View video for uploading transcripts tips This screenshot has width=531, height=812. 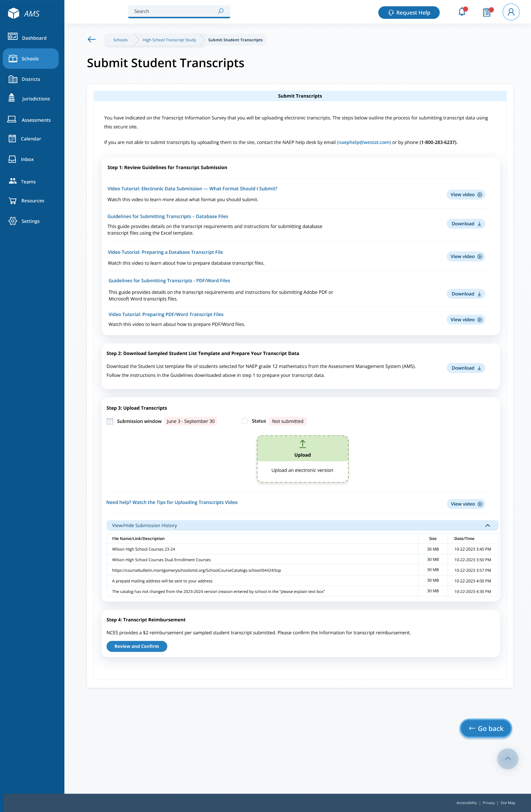coord(466,504)
